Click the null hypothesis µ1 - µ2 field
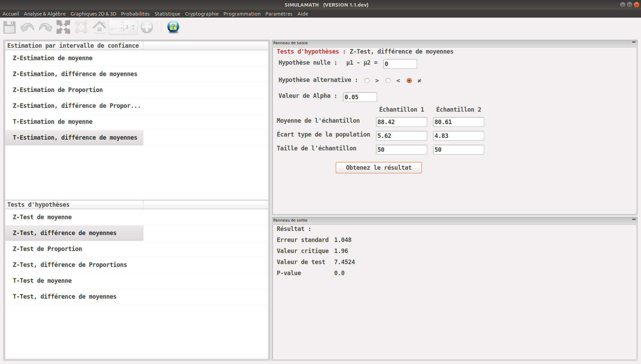Screen dimensions: 641x364 400,64
